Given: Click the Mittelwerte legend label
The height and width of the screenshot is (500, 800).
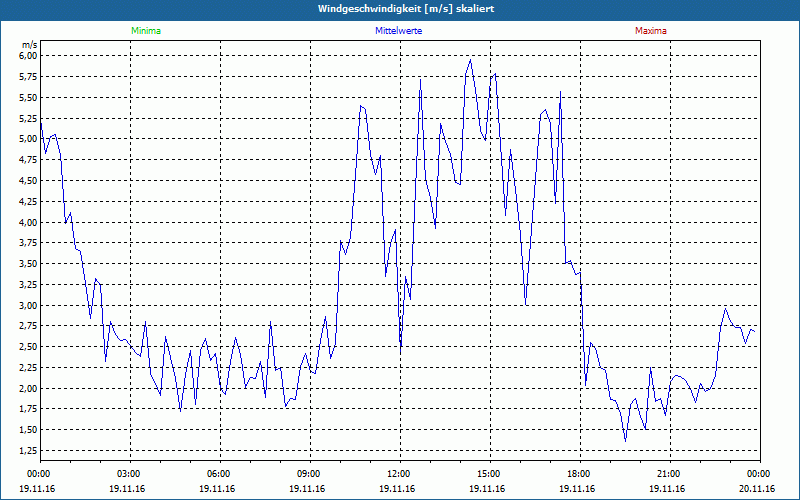Looking at the screenshot, I should coord(398,31).
